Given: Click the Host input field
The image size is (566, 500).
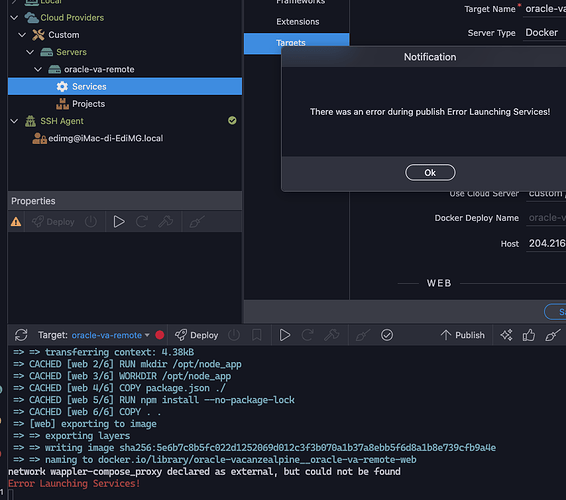Looking at the screenshot, I should 546,244.
